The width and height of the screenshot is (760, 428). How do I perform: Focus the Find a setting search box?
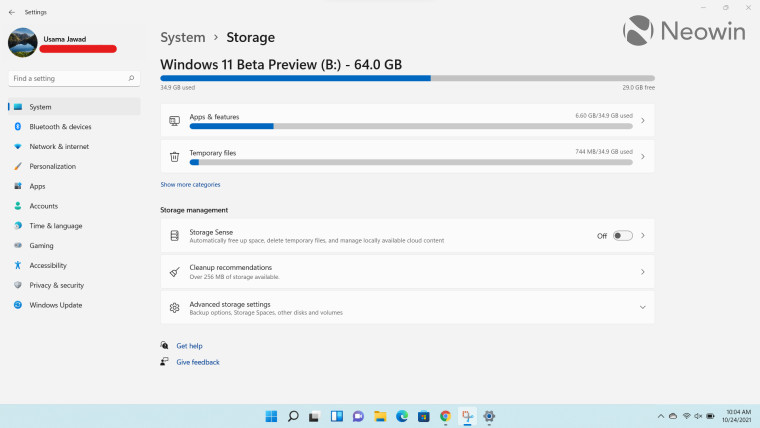[74, 79]
